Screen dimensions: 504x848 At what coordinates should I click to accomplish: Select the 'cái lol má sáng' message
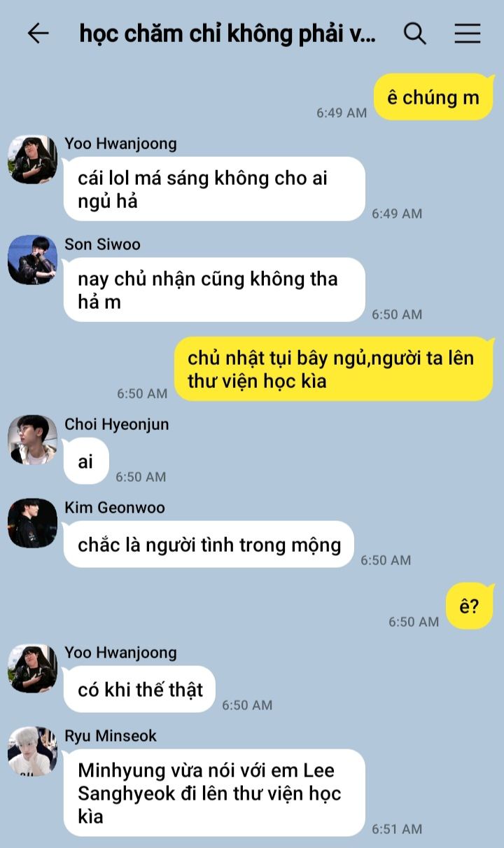pyautogui.click(x=214, y=189)
